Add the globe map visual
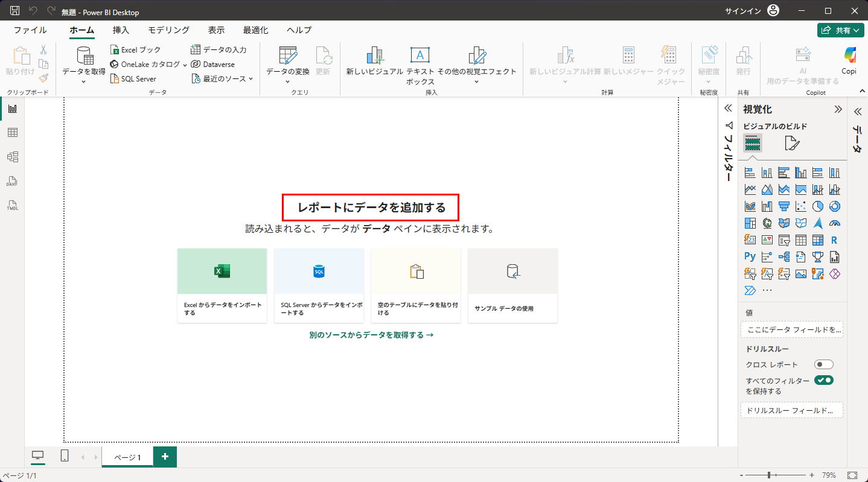The width and height of the screenshot is (868, 482). pyautogui.click(x=767, y=223)
